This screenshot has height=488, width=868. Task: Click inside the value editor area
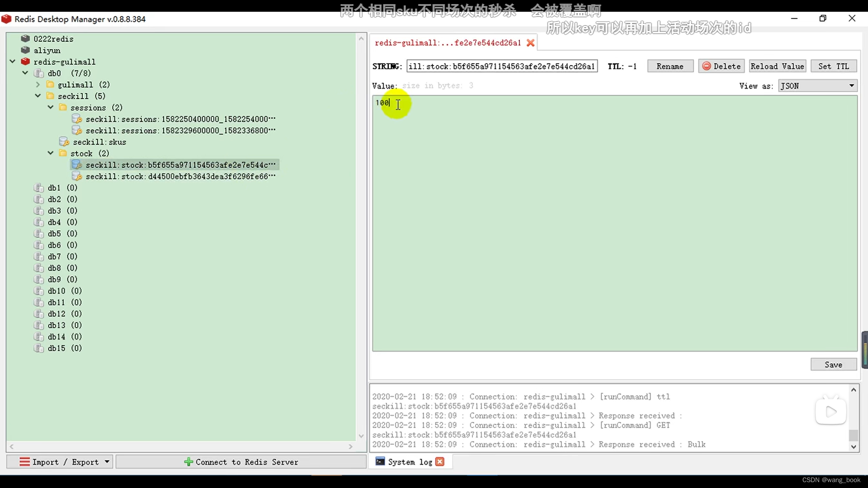click(614, 223)
